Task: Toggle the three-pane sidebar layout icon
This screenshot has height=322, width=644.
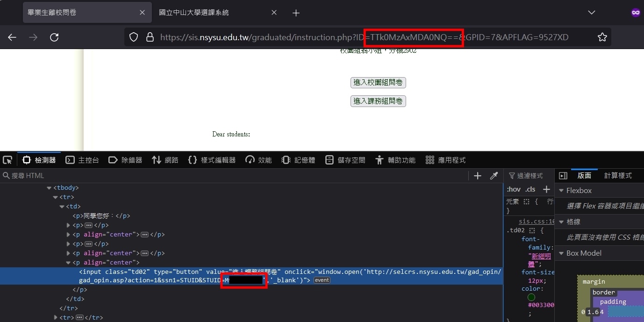Action: [563, 176]
